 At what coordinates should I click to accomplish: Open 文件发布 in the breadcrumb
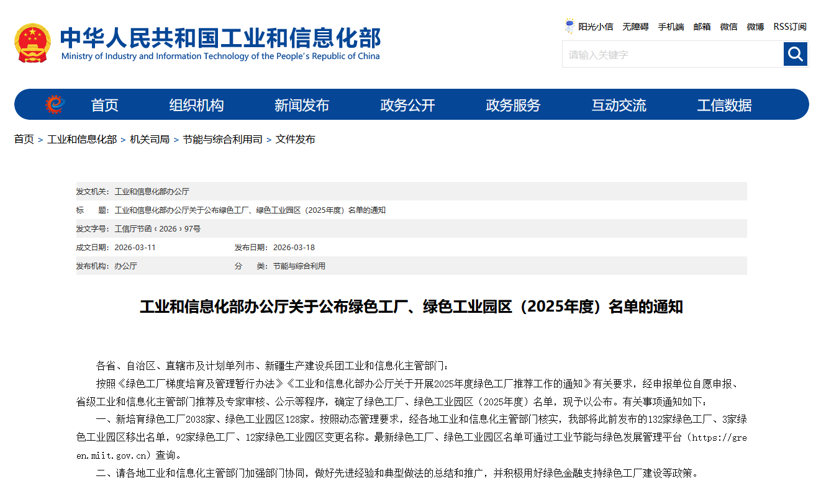[296, 139]
